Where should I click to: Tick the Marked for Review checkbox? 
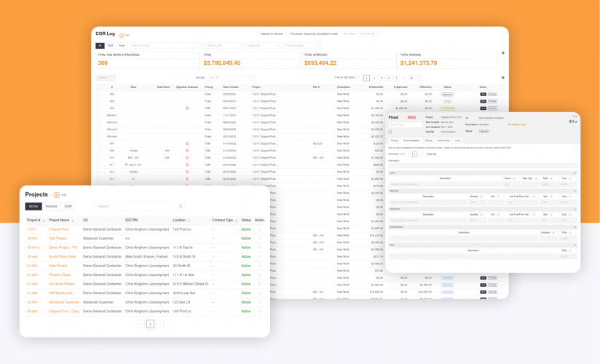click(258, 34)
